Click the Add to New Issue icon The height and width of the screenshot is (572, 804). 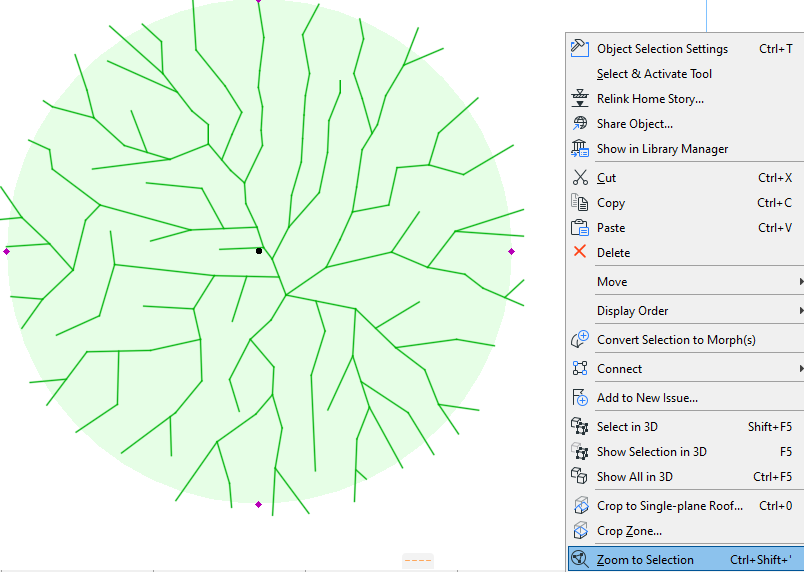580,397
